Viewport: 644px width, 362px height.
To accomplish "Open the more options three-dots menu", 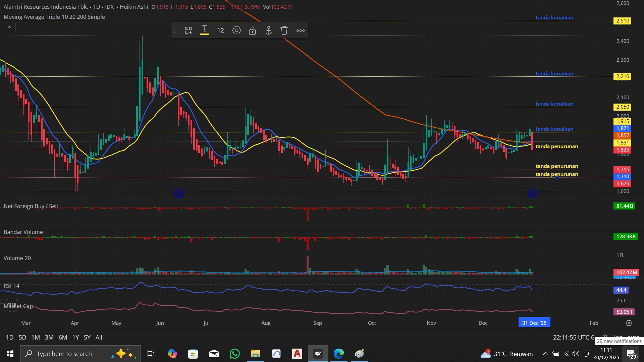I will (x=300, y=31).
